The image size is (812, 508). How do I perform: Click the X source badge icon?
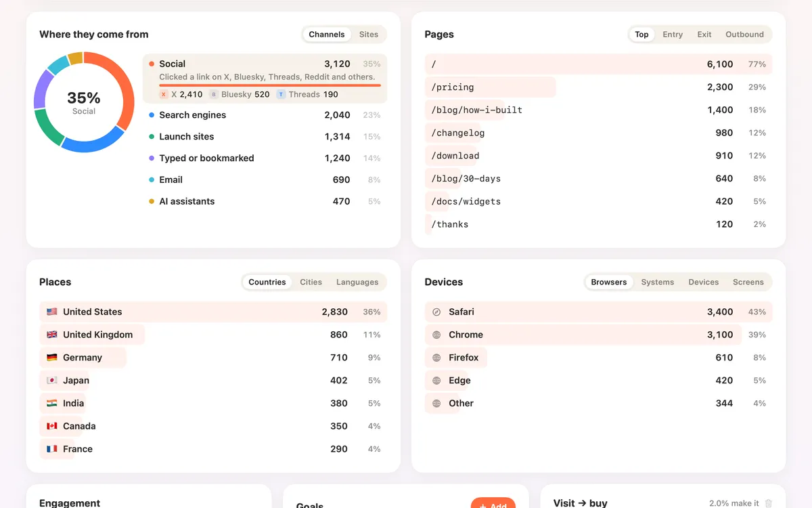tap(164, 95)
